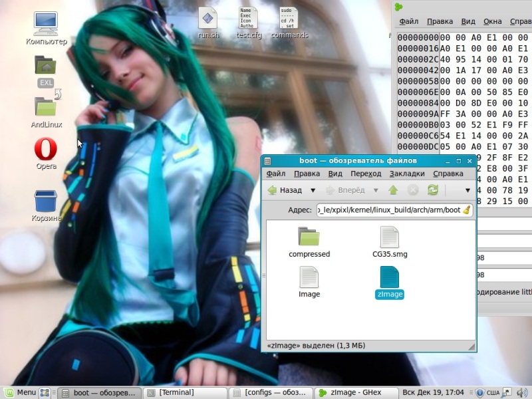Viewport: 532px width, 399px height.
Task: Click the reload icon in file browser
Action: (433, 190)
